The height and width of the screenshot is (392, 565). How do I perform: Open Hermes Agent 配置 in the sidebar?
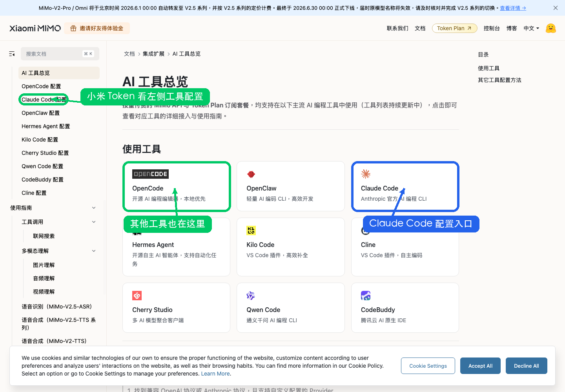pos(46,126)
